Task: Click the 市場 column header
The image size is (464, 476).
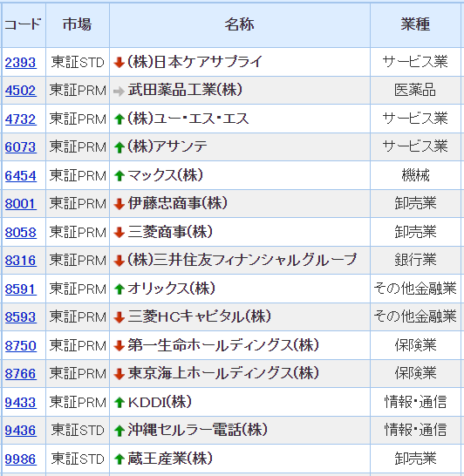Action: click(x=78, y=25)
